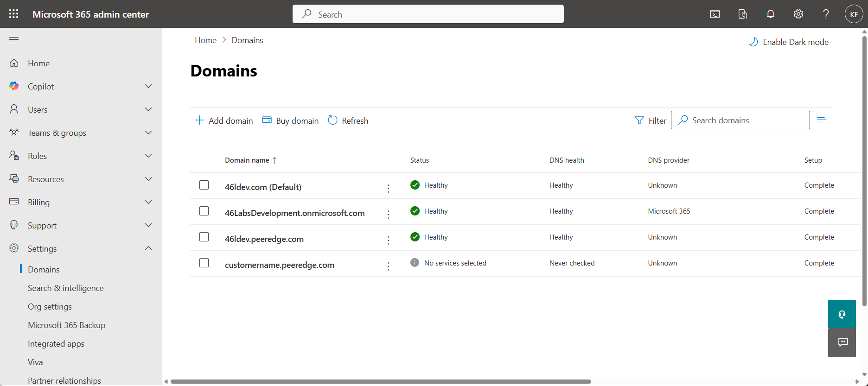Screen dimensions: 868x386
Task: Open Help question mark icon
Action: tap(826, 14)
